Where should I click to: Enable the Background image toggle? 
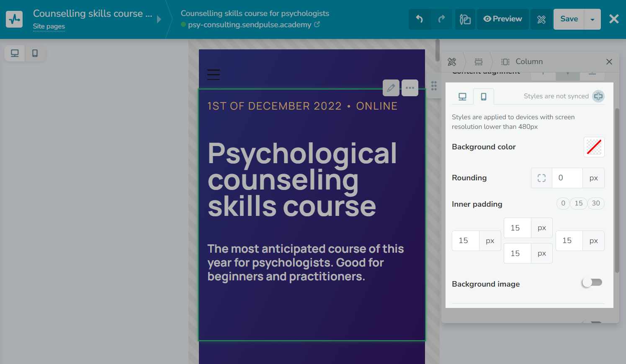tap(592, 283)
